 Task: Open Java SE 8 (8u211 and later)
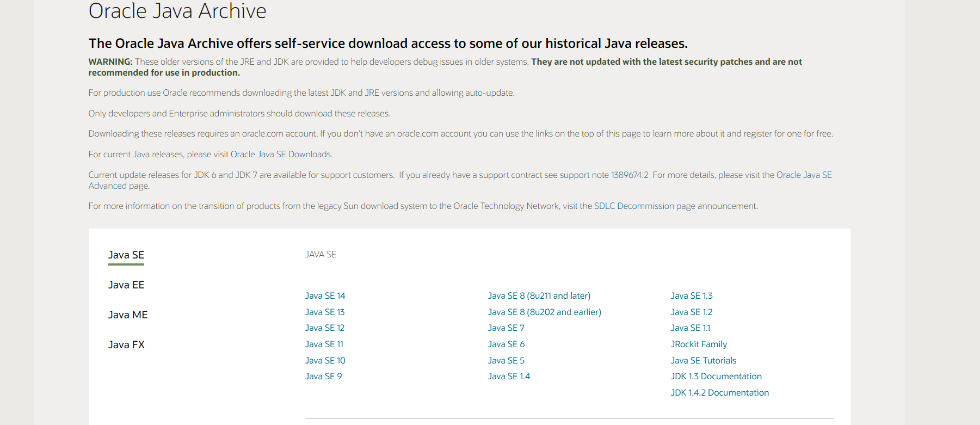(539, 296)
